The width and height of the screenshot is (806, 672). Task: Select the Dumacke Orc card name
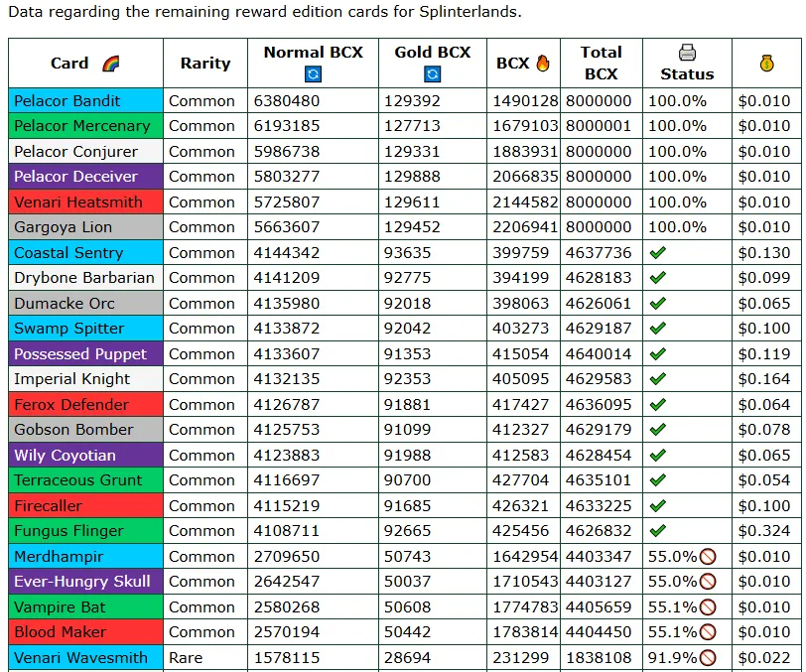[x=65, y=304]
